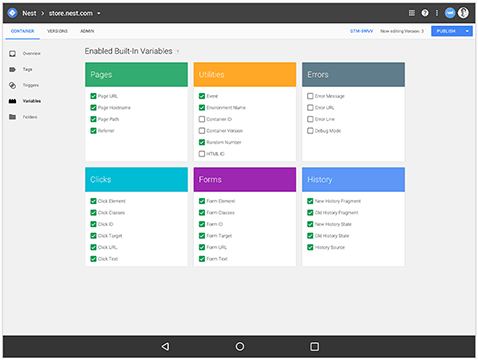Open the Publish button dropdown arrow
Viewport: 478px width, 360px height.
coord(467,31)
